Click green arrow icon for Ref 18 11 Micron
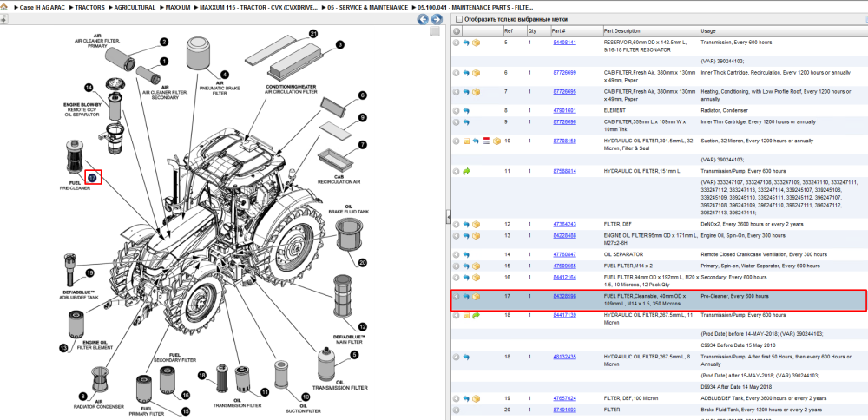Screen dimensions: 868x420 pyautogui.click(x=476, y=315)
